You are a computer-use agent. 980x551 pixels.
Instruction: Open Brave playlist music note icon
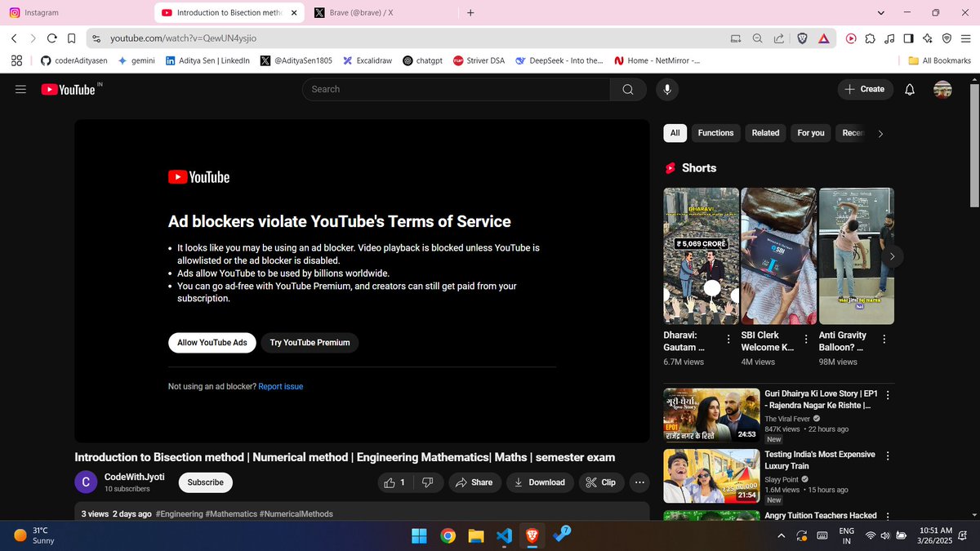889,38
